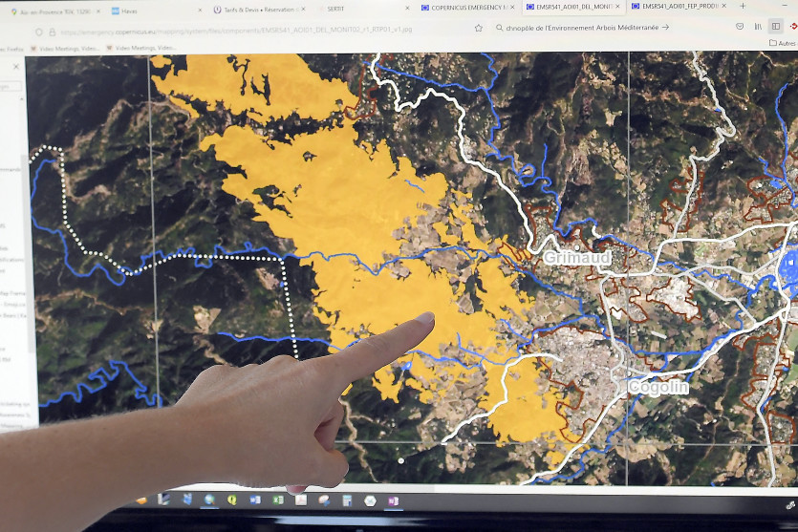Open the Pocket save icon
798x532 pixels.
(739, 27)
